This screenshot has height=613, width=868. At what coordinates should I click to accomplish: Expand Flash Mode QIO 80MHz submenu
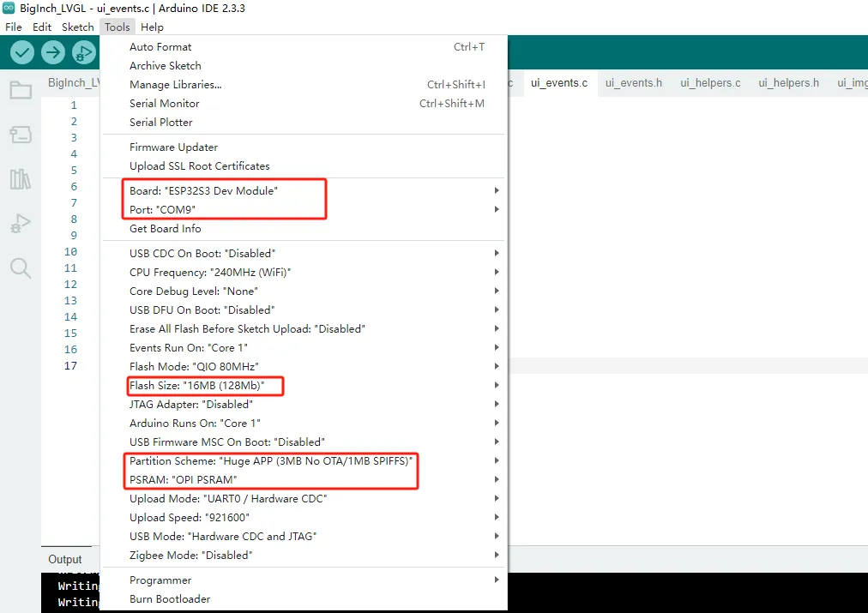(304, 366)
